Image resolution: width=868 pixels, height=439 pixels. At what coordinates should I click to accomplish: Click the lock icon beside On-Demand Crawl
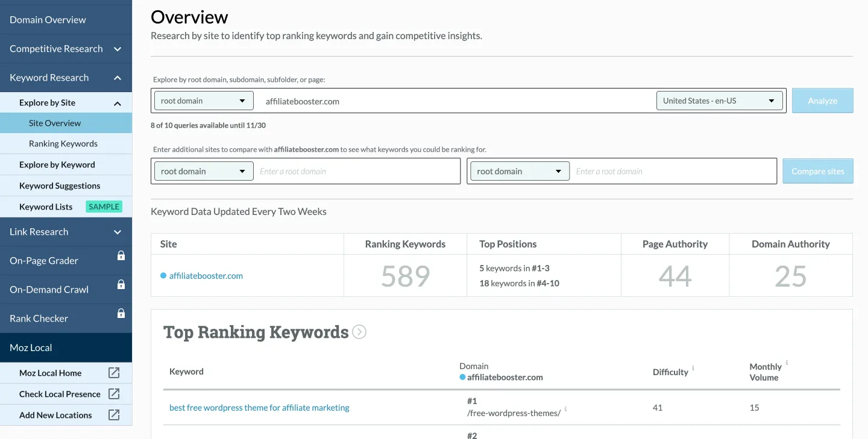121,284
